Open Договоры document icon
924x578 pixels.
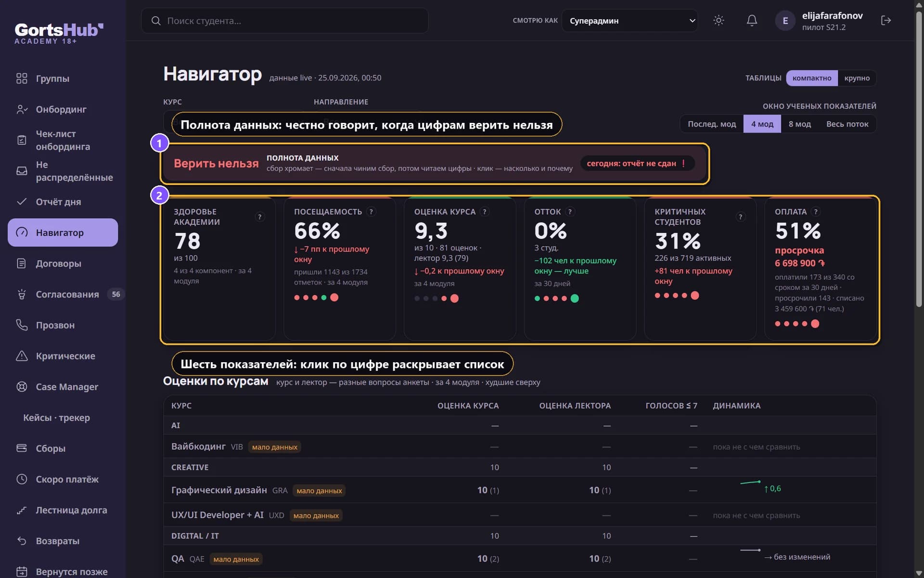coord(22,263)
